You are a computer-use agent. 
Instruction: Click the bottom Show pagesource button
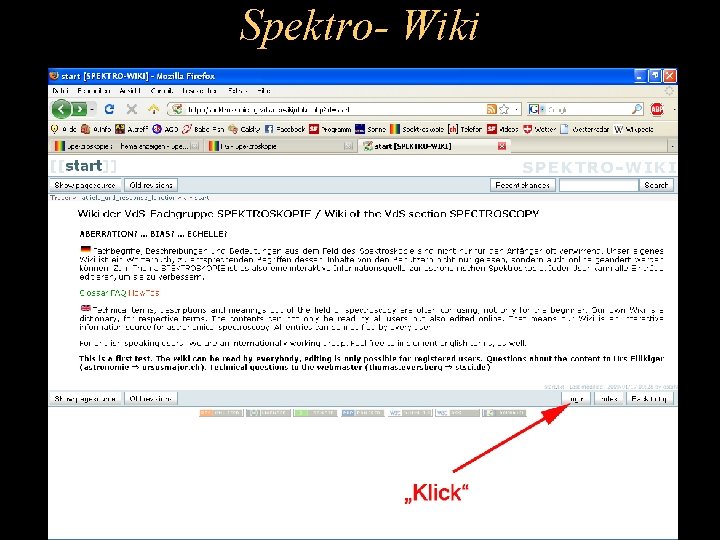pyautogui.click(x=85, y=399)
